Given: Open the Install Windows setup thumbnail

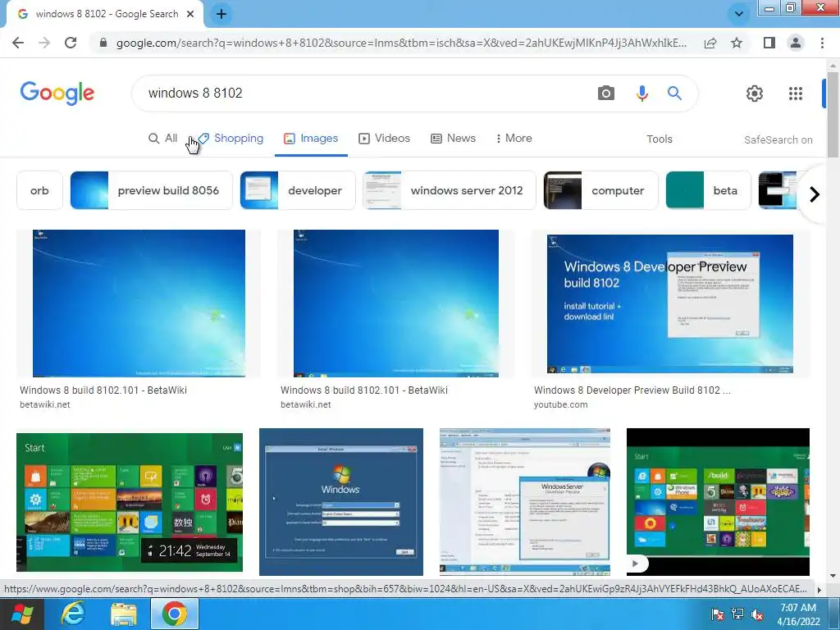Looking at the screenshot, I should [341, 502].
